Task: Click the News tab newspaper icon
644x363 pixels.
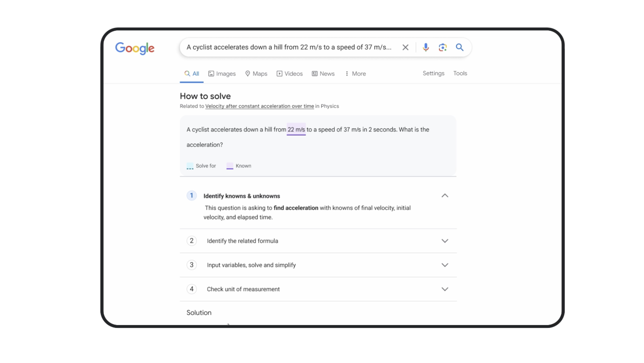Action: (314, 74)
